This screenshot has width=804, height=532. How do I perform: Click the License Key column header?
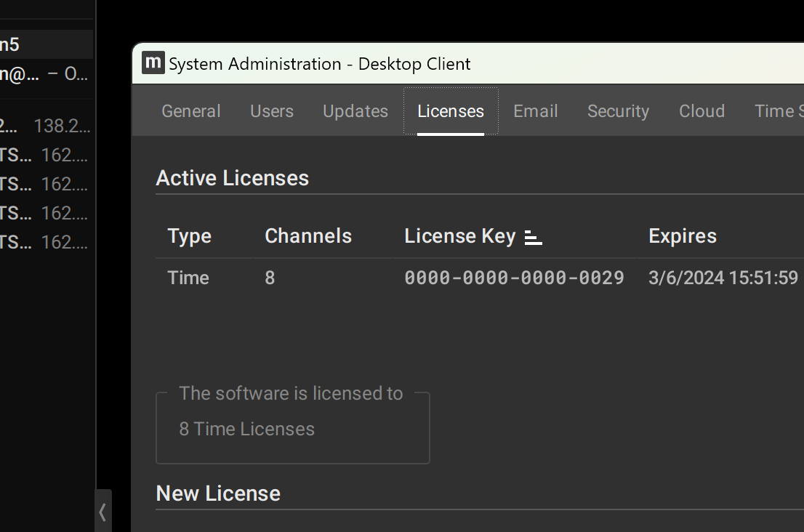click(459, 236)
